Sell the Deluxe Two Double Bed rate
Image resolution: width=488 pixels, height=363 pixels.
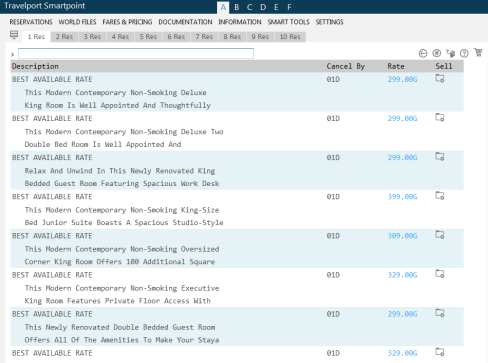tap(440, 118)
